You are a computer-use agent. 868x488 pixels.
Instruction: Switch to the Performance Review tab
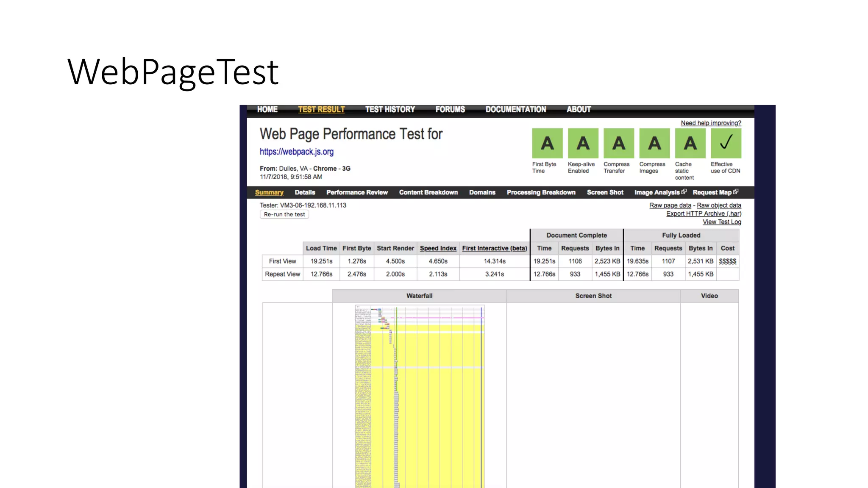click(357, 192)
